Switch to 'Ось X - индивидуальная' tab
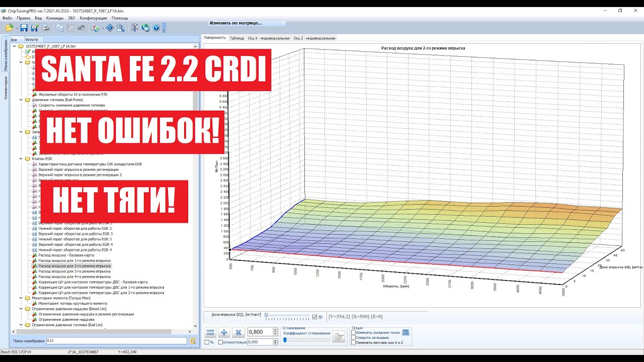Viewport: 644px width, 362px height. pyautogui.click(x=269, y=38)
